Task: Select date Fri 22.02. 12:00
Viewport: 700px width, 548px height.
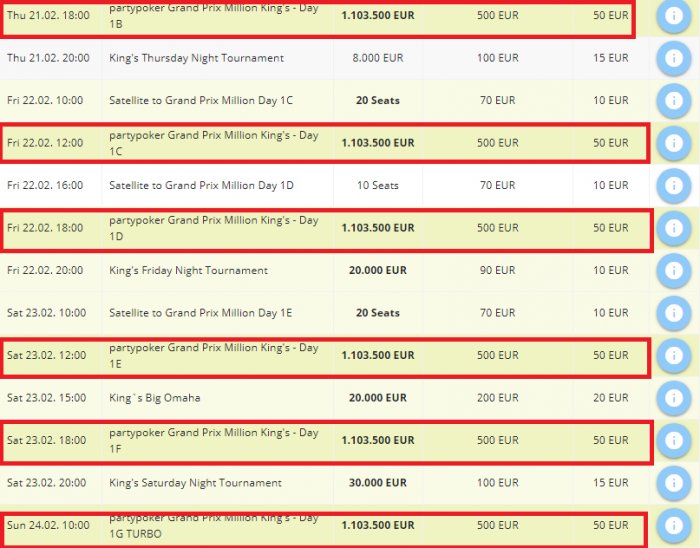Action: [45, 143]
